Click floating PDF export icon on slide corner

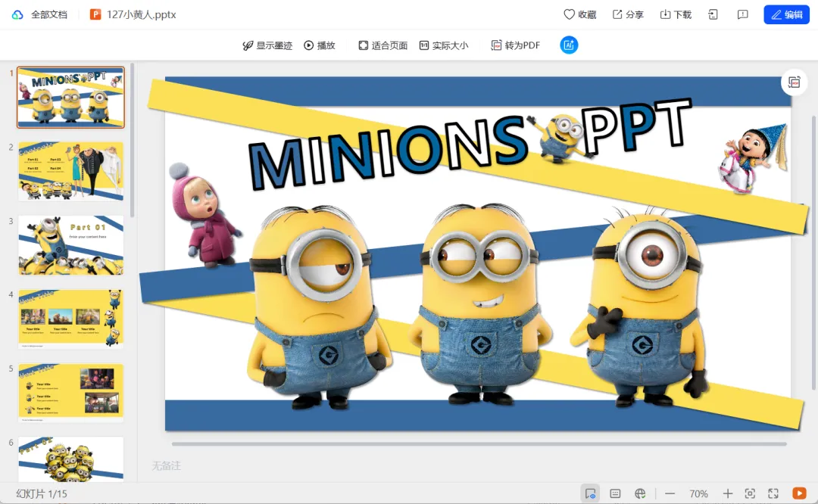click(x=794, y=82)
